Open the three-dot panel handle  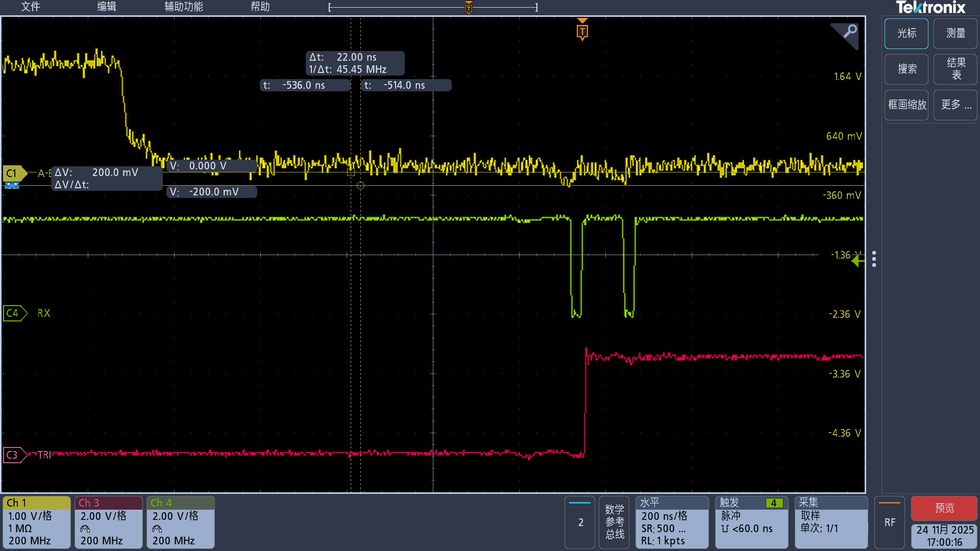874,259
